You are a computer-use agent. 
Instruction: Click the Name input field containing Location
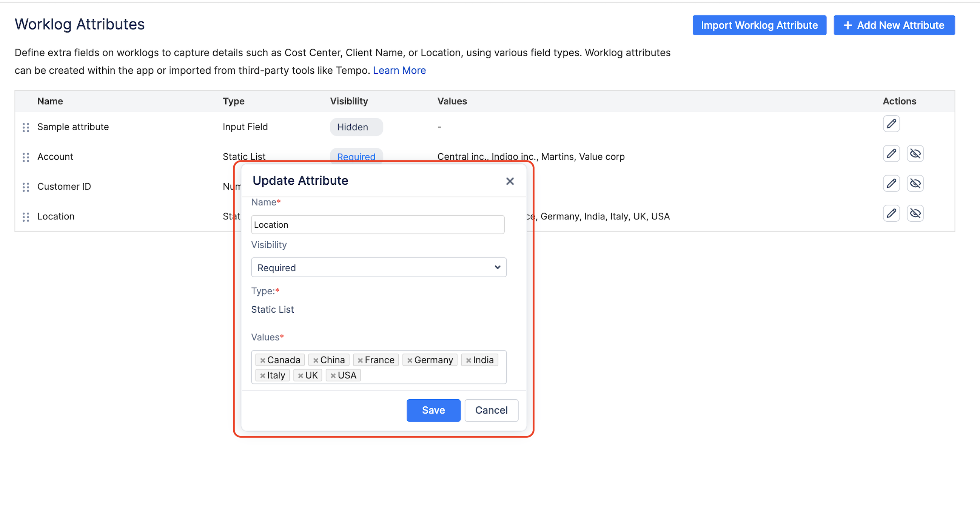378,225
